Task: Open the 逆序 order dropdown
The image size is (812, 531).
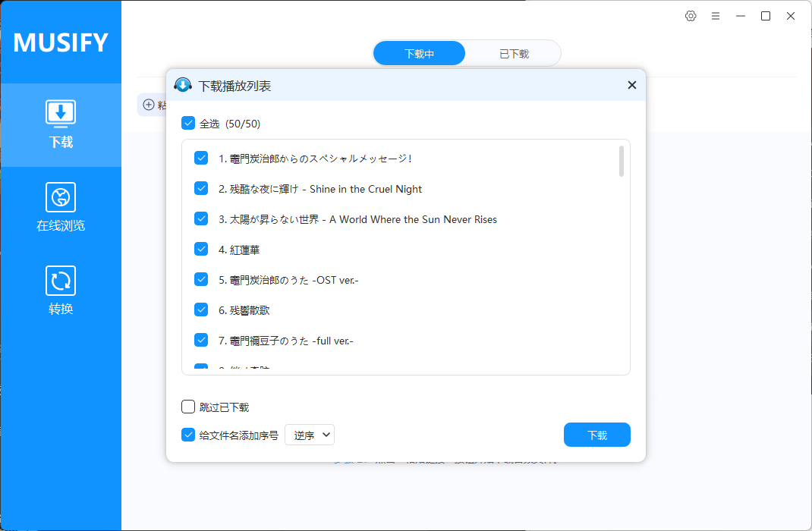Action: point(310,435)
